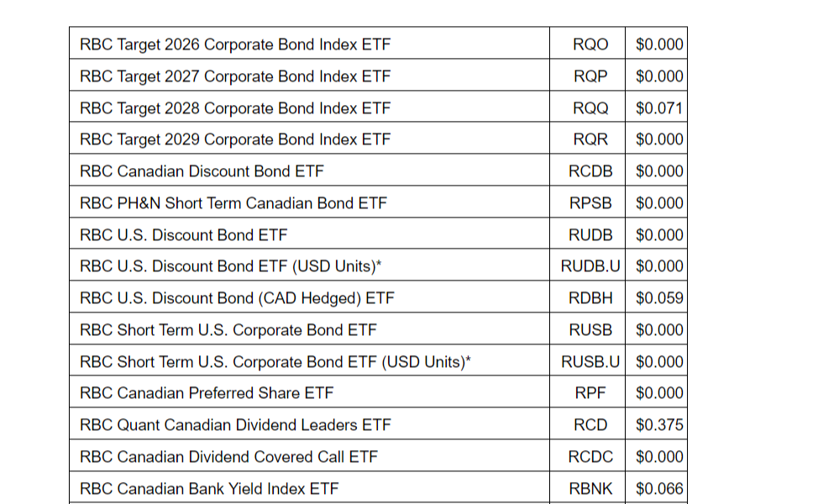Click the RUSB.U ticker symbol

(x=590, y=362)
